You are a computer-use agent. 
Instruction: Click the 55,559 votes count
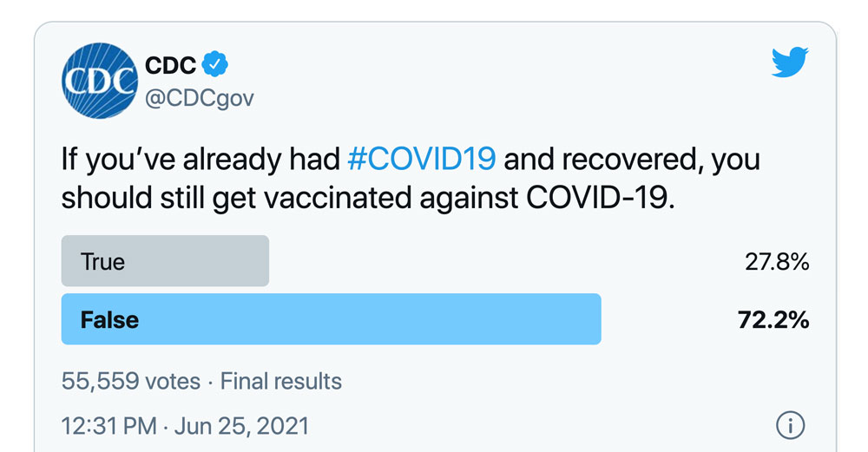131,381
